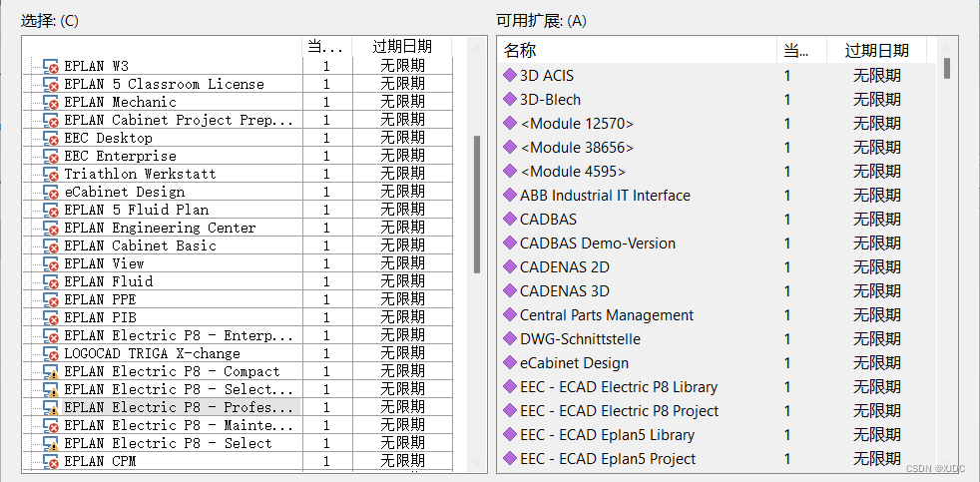Image resolution: width=980 pixels, height=482 pixels.
Task: Select the CADENAS 3D extension
Action: point(565,291)
